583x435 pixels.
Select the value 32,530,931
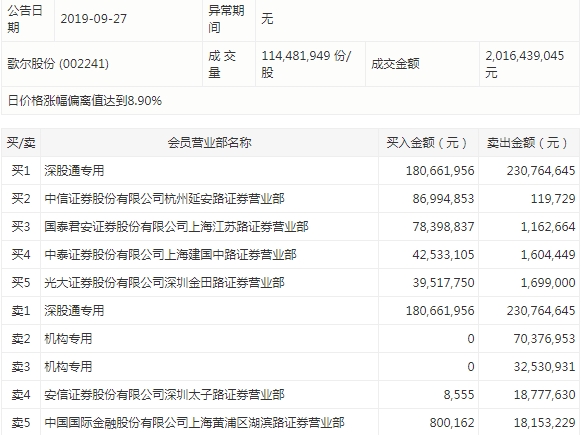pos(544,367)
